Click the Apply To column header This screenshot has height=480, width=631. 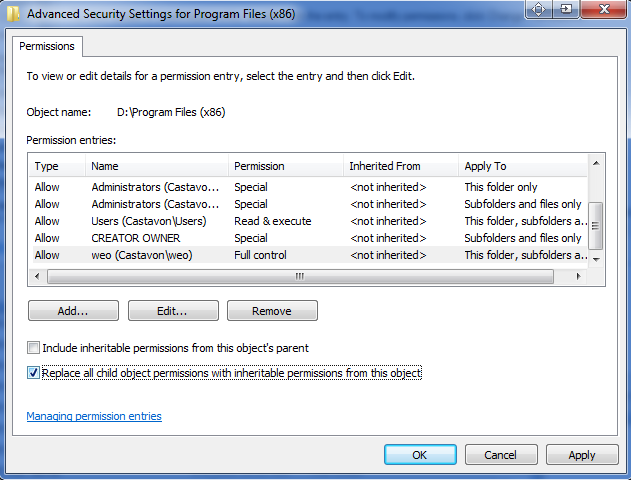(523, 166)
